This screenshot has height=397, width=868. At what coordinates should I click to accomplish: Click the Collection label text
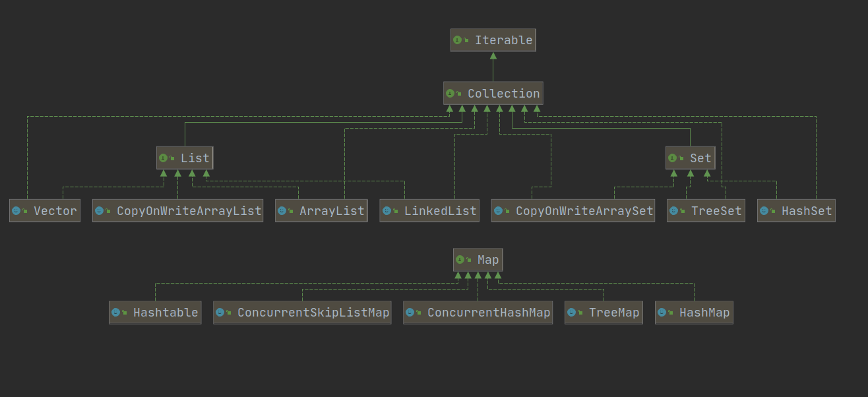click(x=503, y=94)
